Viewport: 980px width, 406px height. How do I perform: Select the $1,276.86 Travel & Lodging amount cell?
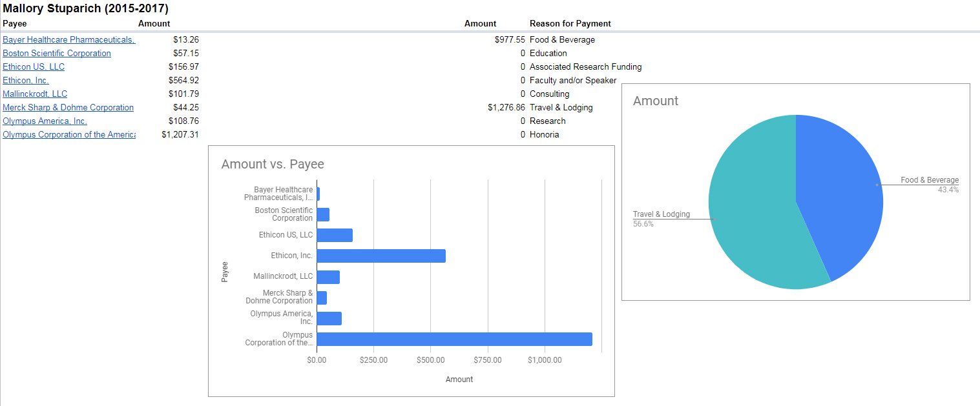[x=506, y=108]
